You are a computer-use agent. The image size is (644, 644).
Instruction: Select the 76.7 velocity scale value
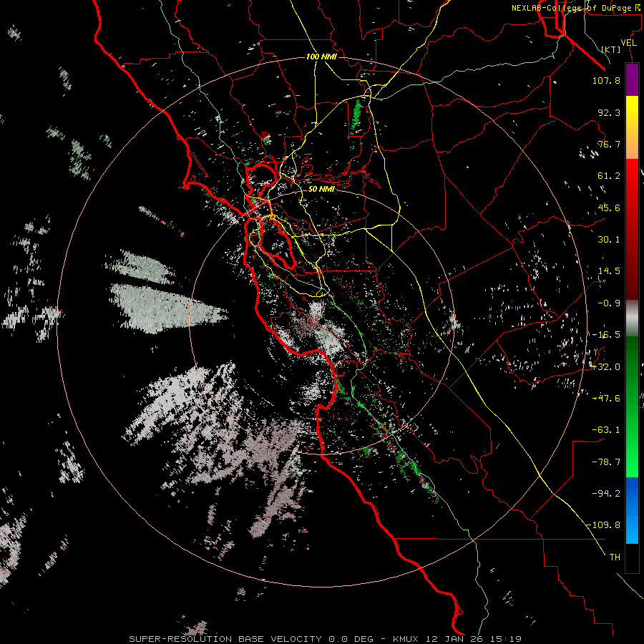coord(609,144)
